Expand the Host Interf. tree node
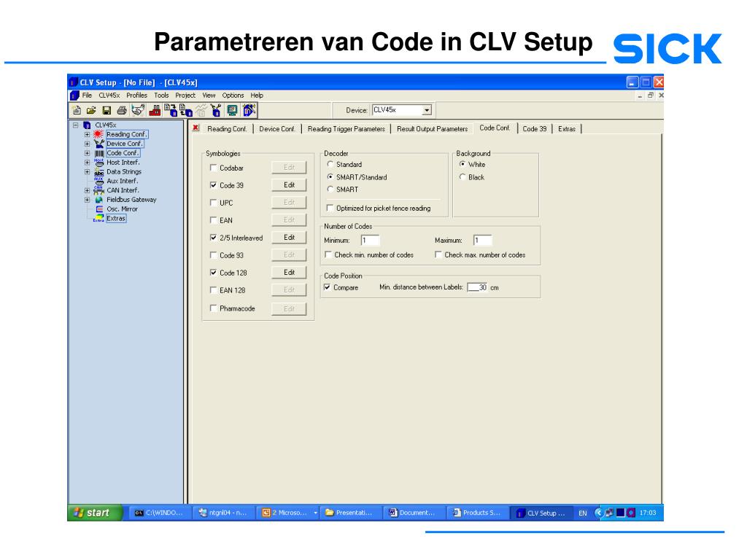Screen dimensions: 747x560 click(x=88, y=163)
